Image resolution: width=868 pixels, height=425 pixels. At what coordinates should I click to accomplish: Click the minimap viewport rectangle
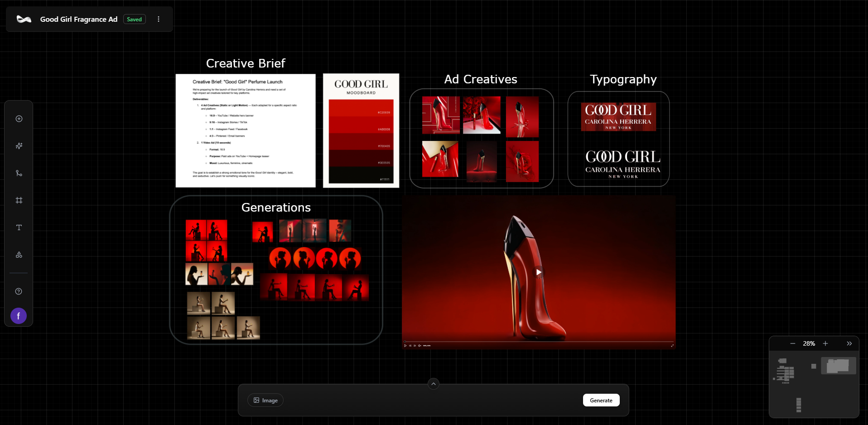[839, 366]
